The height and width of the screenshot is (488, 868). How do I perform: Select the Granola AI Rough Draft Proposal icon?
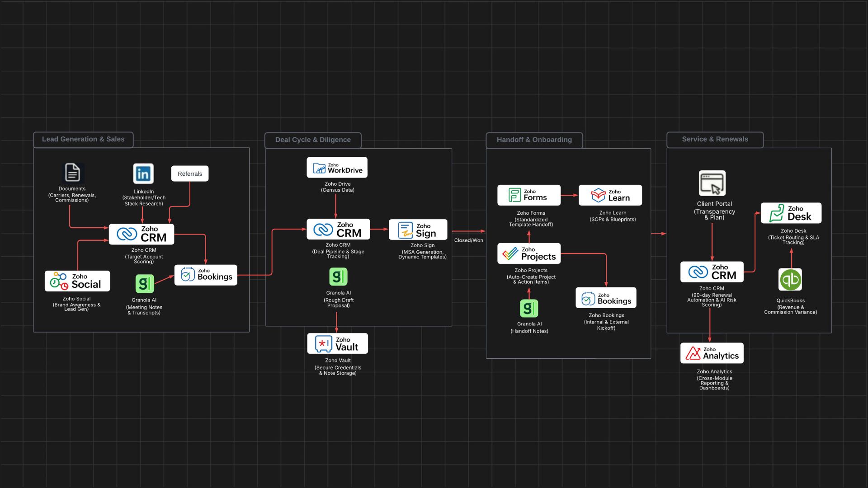pos(338,277)
